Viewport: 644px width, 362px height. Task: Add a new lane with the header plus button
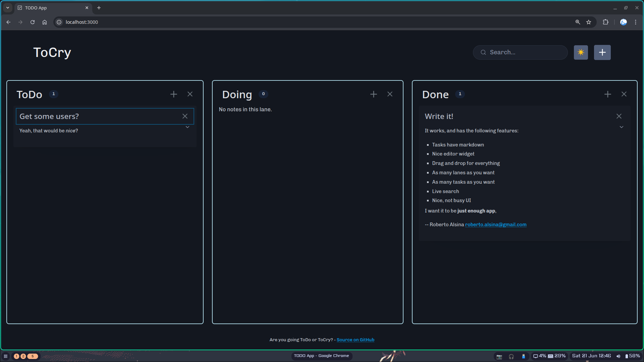coord(602,52)
